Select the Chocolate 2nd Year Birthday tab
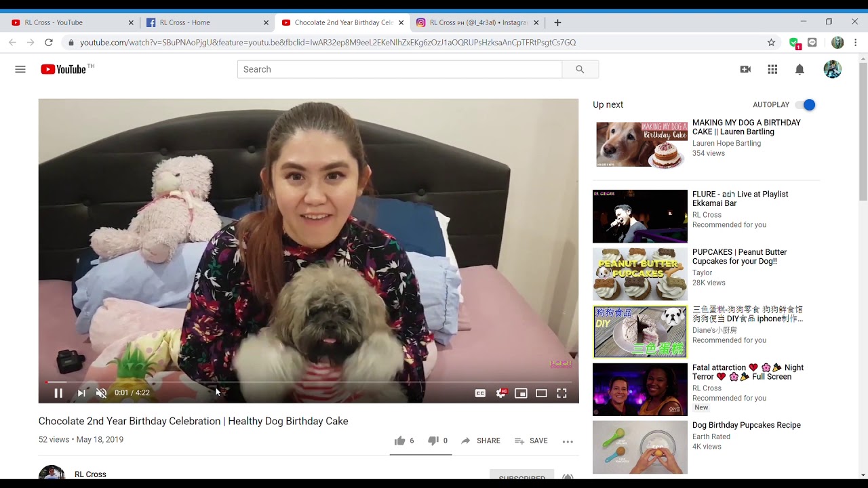 (x=342, y=22)
